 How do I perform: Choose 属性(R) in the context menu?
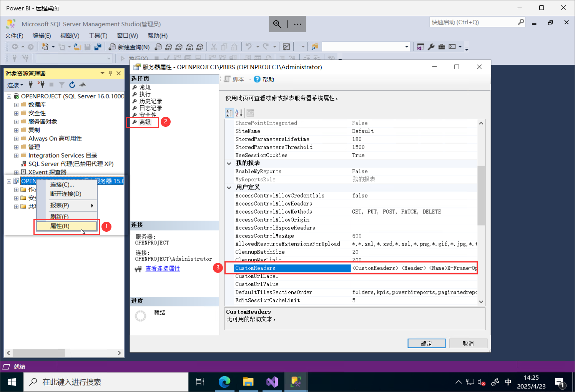66,226
